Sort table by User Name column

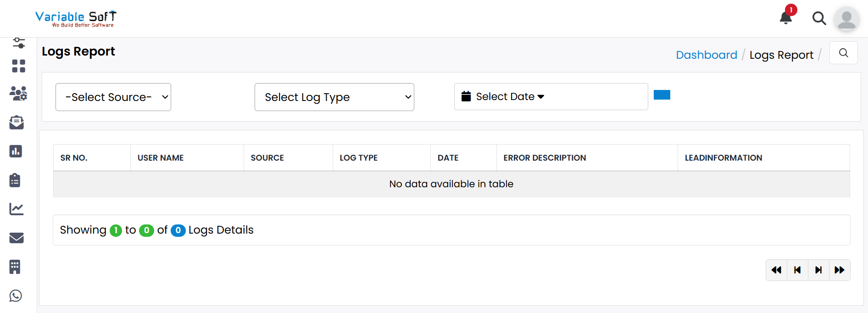161,158
